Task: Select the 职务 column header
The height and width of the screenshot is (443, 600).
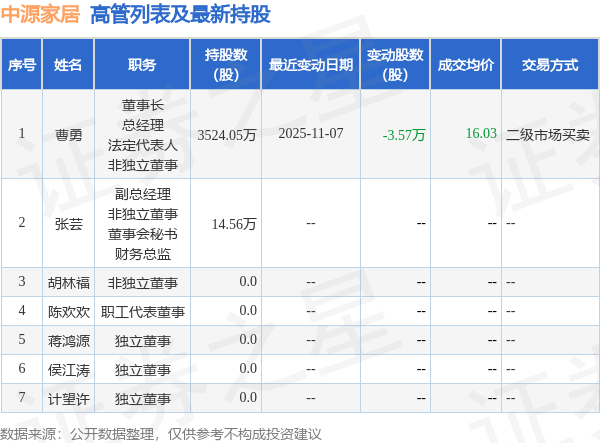Action: [x=142, y=65]
